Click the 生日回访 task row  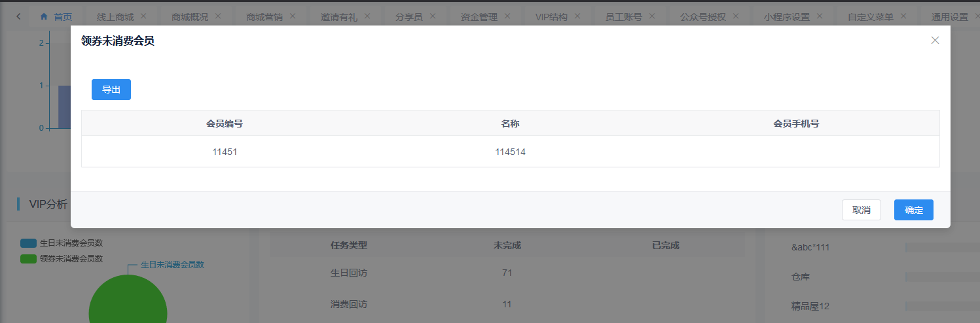[507, 273]
